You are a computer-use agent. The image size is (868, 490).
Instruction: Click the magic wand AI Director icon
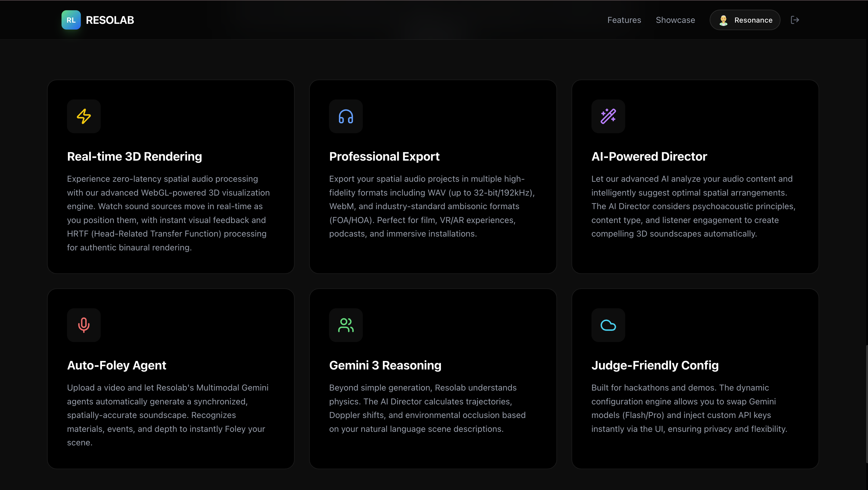pyautogui.click(x=608, y=116)
